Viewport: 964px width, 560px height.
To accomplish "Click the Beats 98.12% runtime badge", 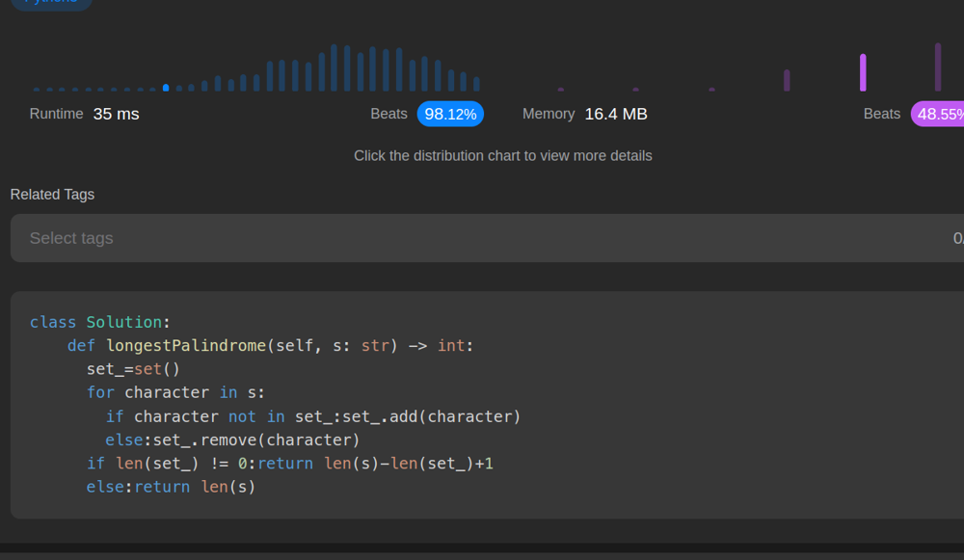I will (450, 114).
